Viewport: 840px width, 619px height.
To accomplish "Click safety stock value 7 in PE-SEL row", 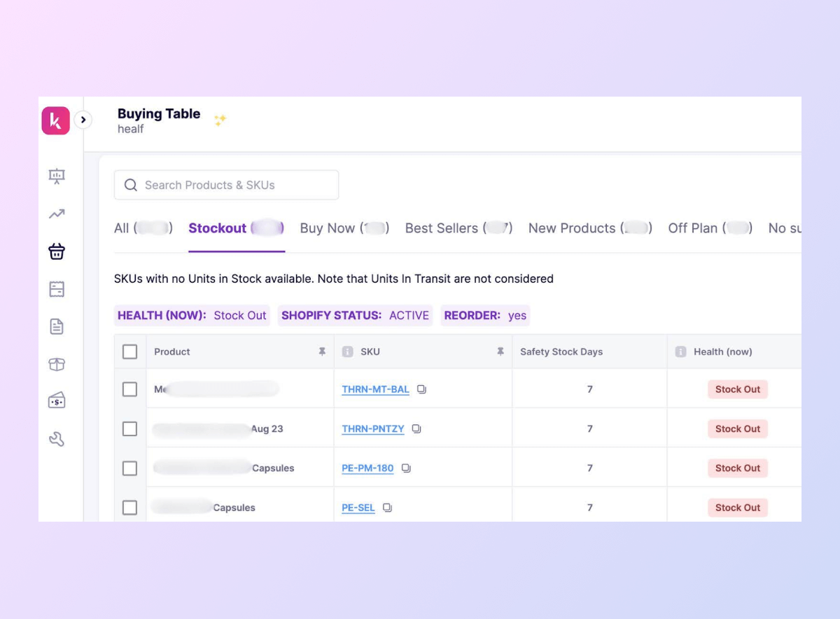I will (x=590, y=508).
